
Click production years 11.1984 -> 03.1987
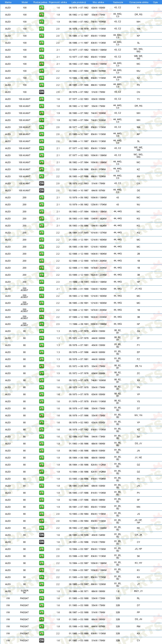pos(79,570)
